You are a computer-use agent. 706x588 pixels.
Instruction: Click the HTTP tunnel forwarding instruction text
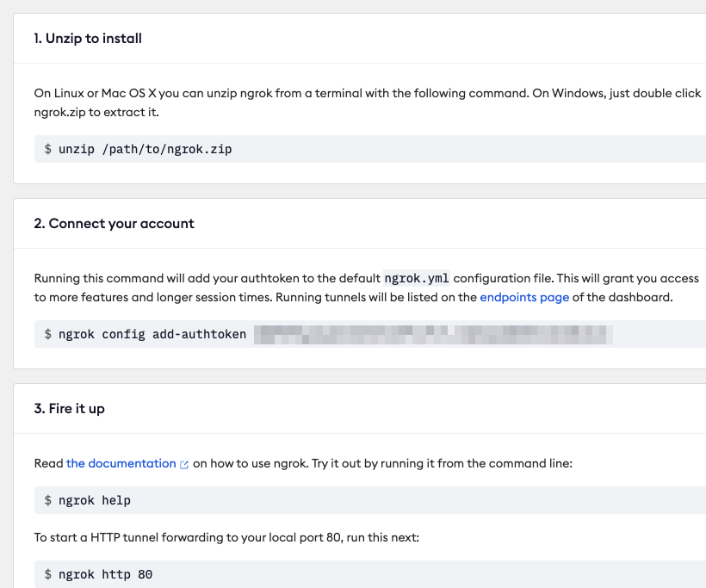pos(226,537)
